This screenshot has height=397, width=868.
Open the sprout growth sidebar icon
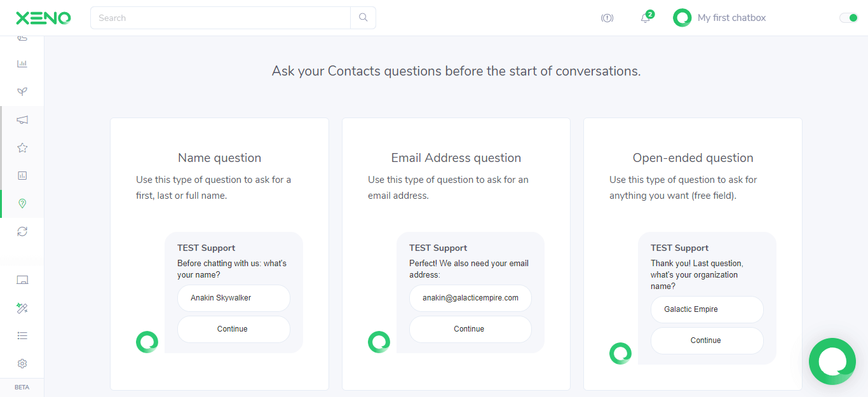pyautogui.click(x=22, y=92)
